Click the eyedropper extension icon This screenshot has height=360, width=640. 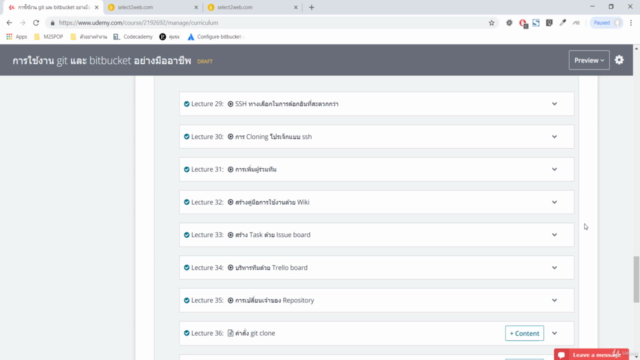tap(563, 23)
